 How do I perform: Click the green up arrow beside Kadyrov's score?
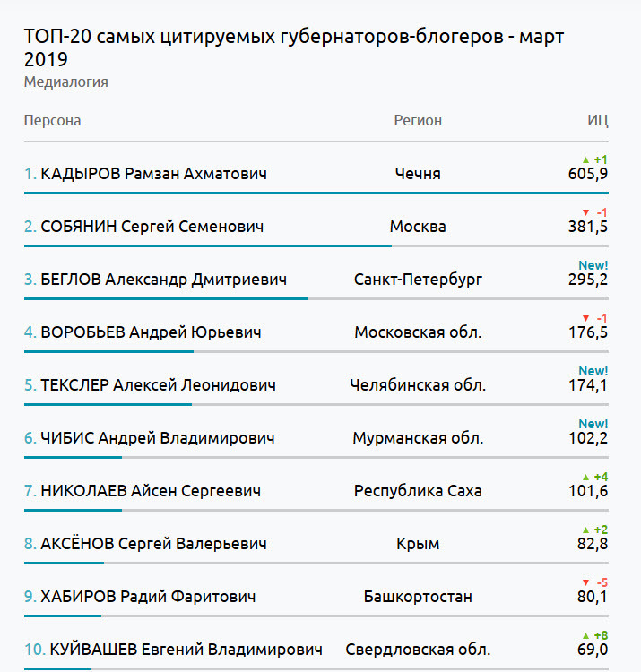click(586, 159)
